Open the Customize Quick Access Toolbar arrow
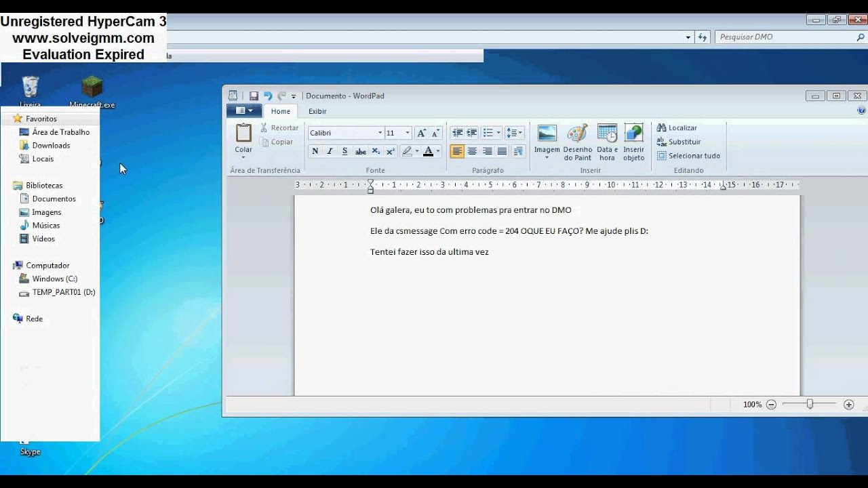Image resolution: width=868 pixels, height=488 pixels. click(294, 96)
